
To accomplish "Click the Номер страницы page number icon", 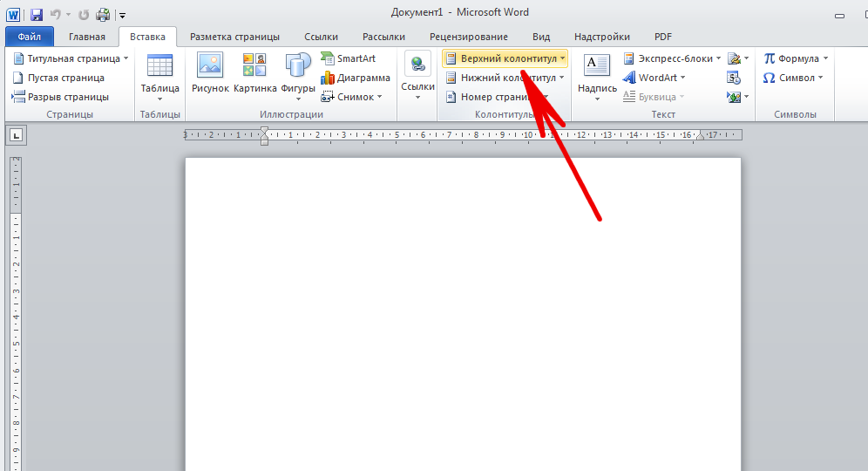I will point(451,97).
